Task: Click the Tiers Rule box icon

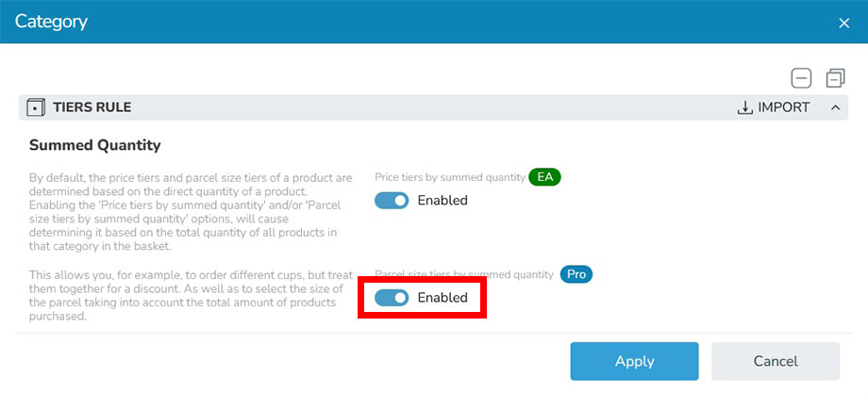Action: tap(36, 107)
